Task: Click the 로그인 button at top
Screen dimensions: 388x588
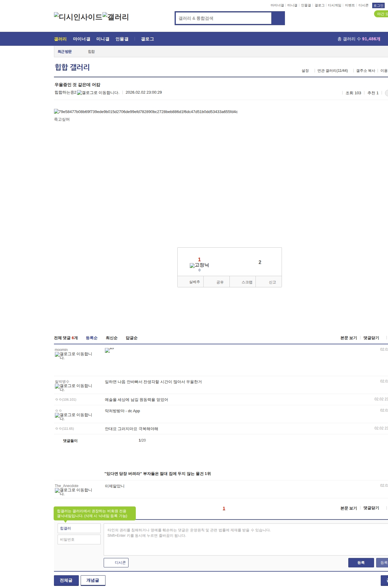Action: click(378, 5)
